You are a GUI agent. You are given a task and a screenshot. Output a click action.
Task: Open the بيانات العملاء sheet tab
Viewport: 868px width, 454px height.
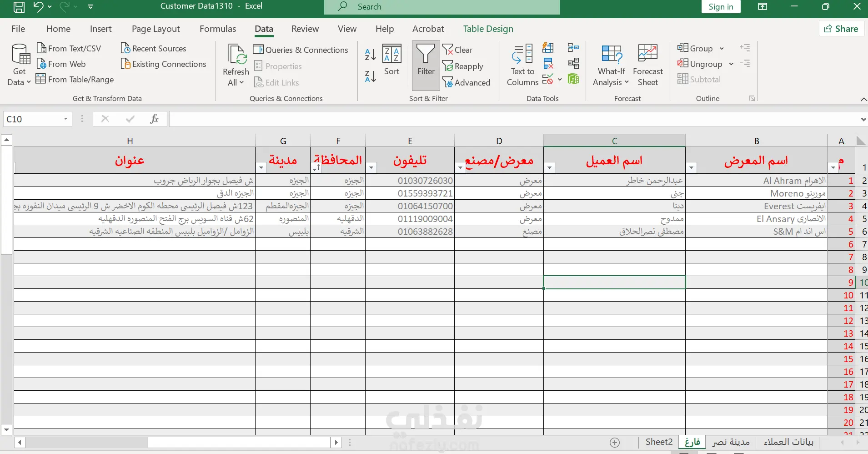(788, 442)
